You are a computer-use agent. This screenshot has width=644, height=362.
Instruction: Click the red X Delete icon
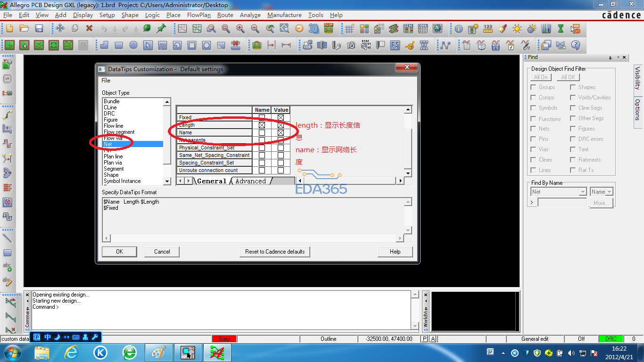pyautogui.click(x=89, y=29)
